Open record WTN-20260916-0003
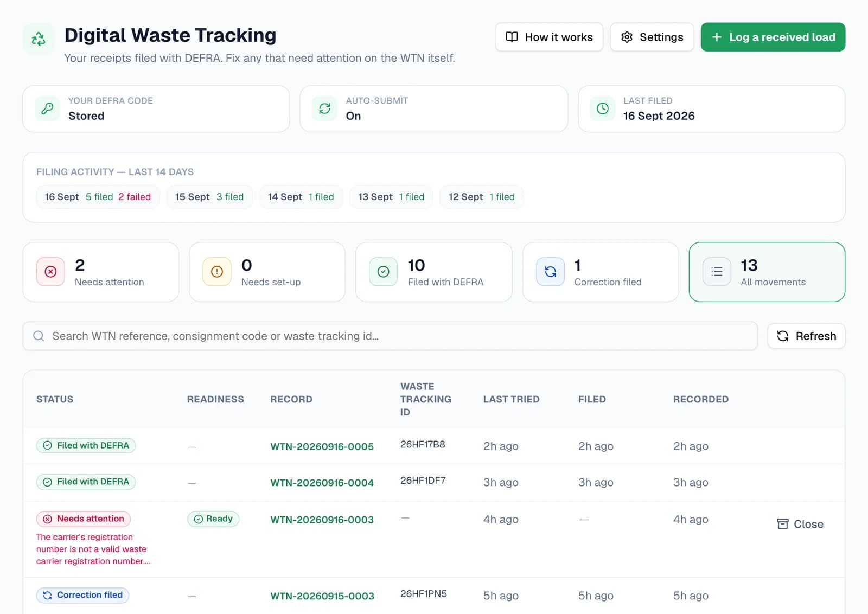This screenshot has width=868, height=614. (x=322, y=520)
